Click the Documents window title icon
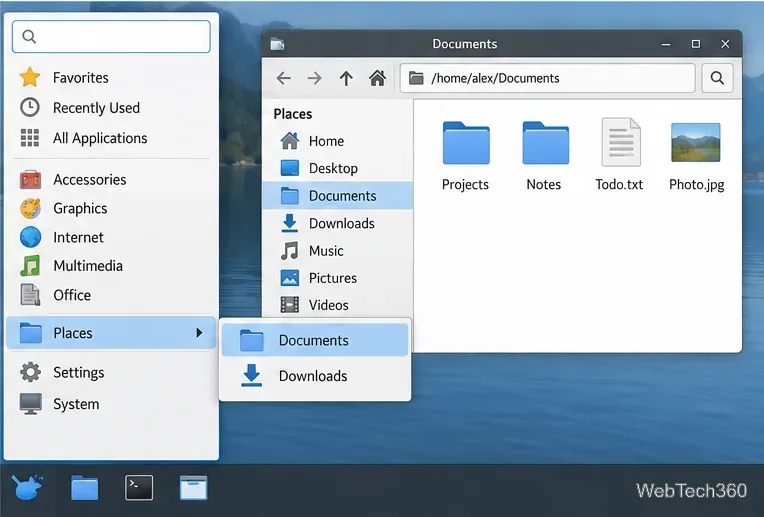 coord(277,44)
